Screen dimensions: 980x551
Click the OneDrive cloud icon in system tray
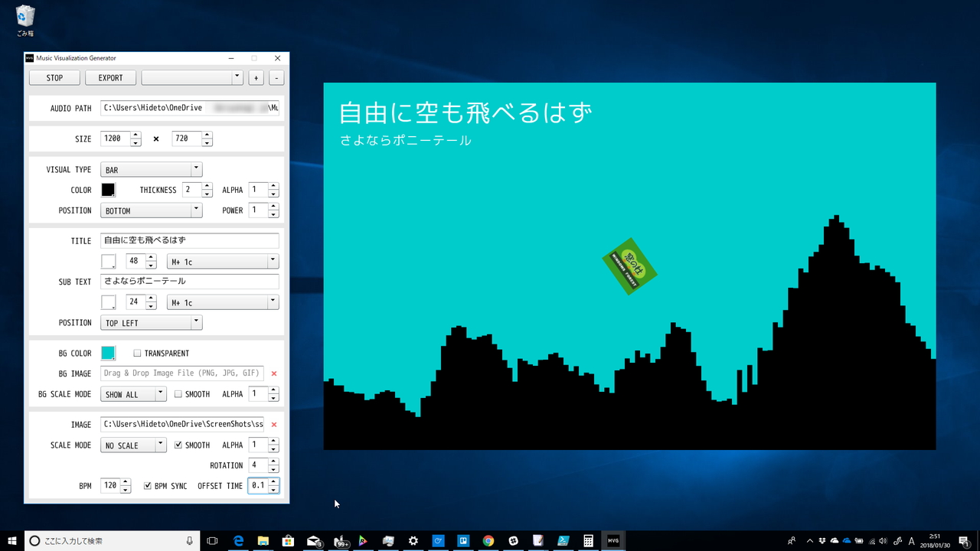click(846, 541)
